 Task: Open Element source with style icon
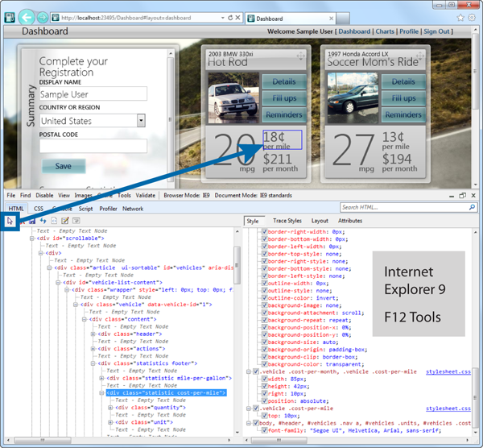(x=54, y=221)
